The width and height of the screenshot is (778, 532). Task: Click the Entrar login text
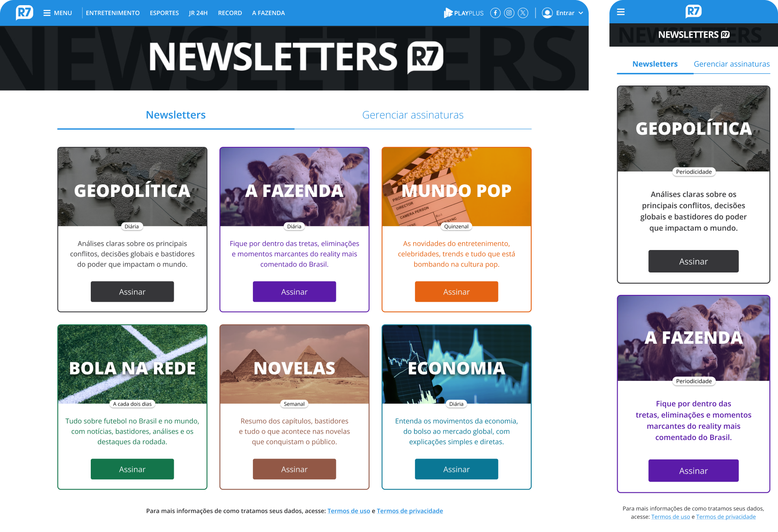tap(565, 13)
